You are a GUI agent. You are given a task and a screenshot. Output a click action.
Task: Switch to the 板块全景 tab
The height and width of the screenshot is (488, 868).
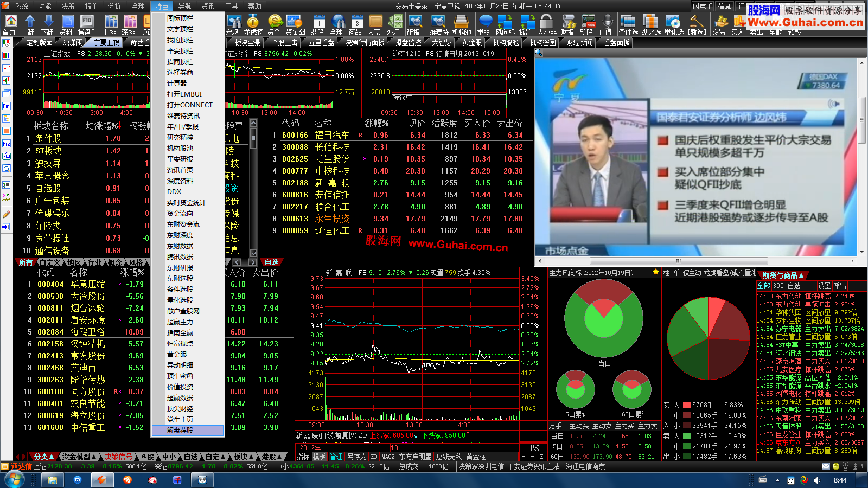tap(247, 42)
